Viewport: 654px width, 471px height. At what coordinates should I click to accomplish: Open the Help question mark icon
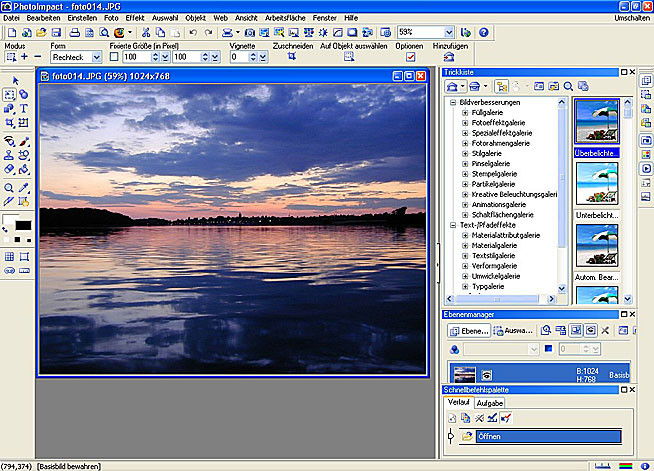tap(483, 33)
